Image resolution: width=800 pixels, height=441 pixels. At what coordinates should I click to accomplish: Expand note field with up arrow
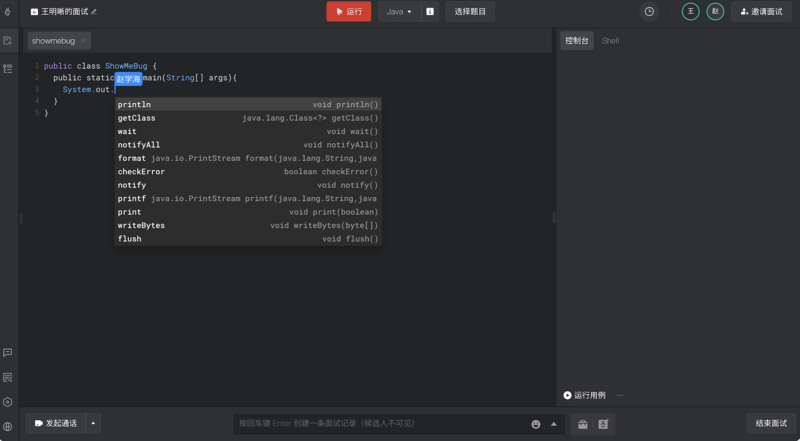pos(553,424)
